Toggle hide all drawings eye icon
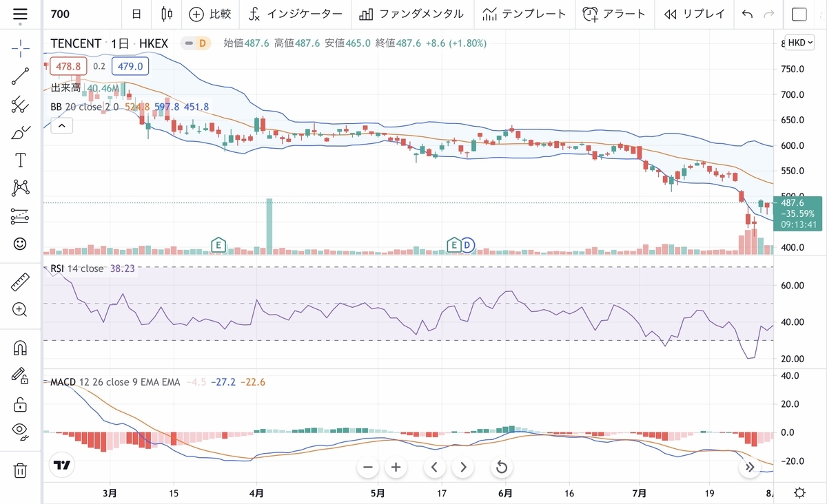 (21, 432)
